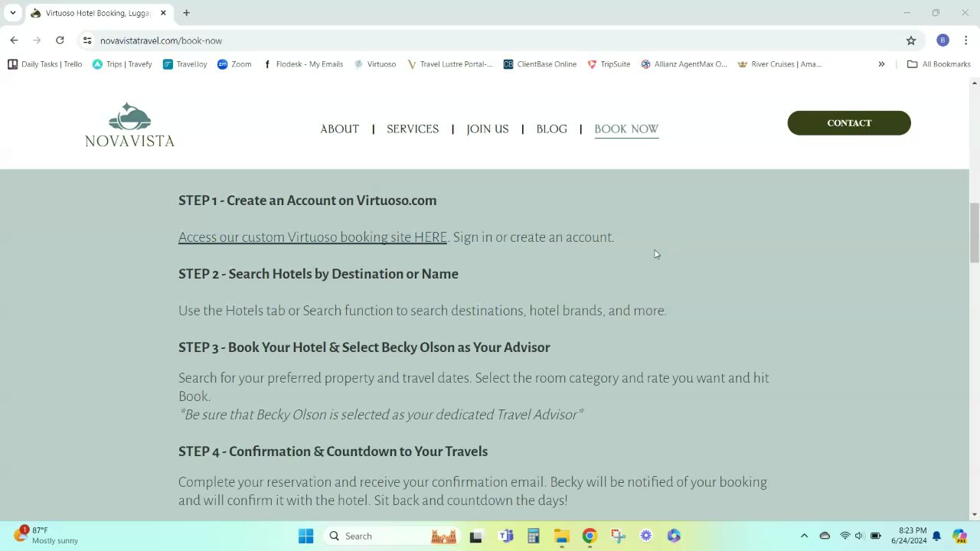This screenshot has width=980, height=551.
Task: Open the clock and calendar flyout
Action: [910, 536]
